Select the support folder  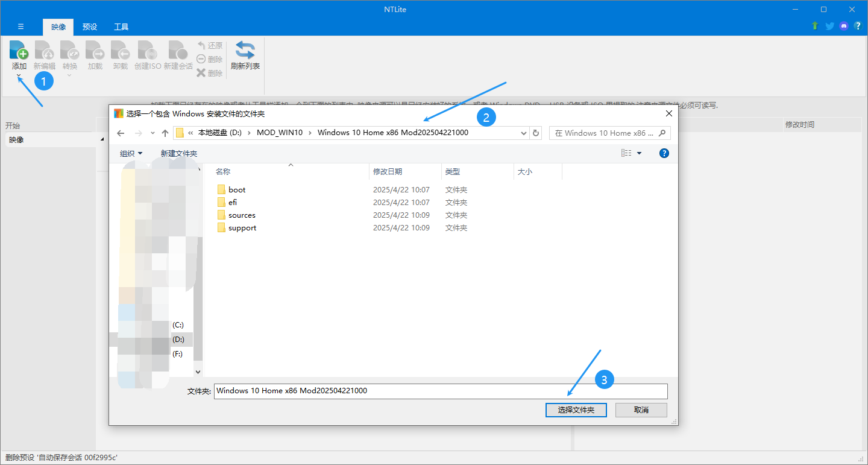tap(242, 227)
